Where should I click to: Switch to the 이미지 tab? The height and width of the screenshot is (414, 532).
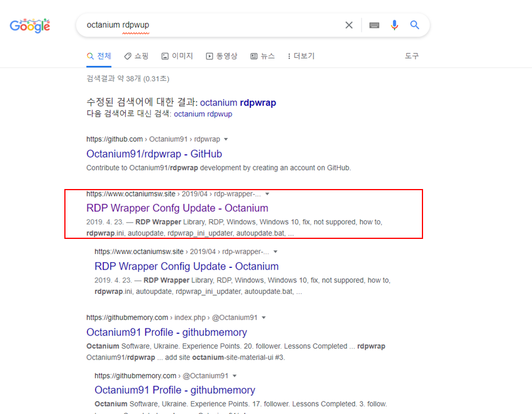[x=177, y=56]
